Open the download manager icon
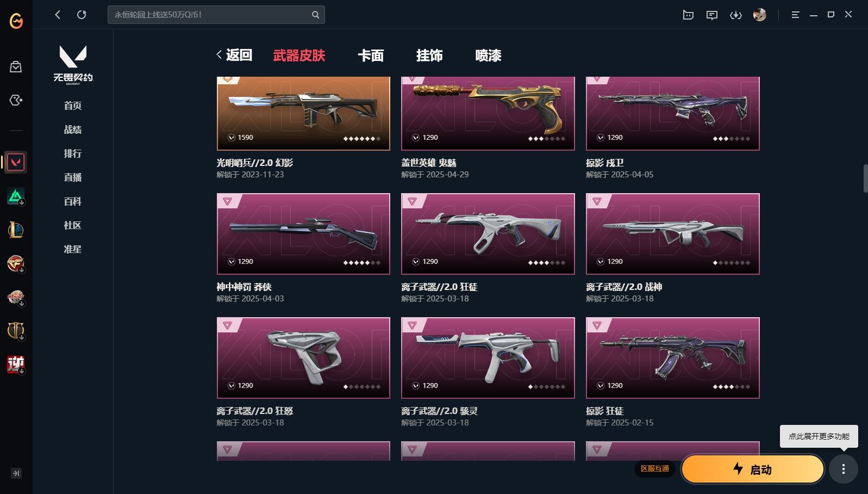Image resolution: width=868 pixels, height=494 pixels. click(x=736, y=15)
